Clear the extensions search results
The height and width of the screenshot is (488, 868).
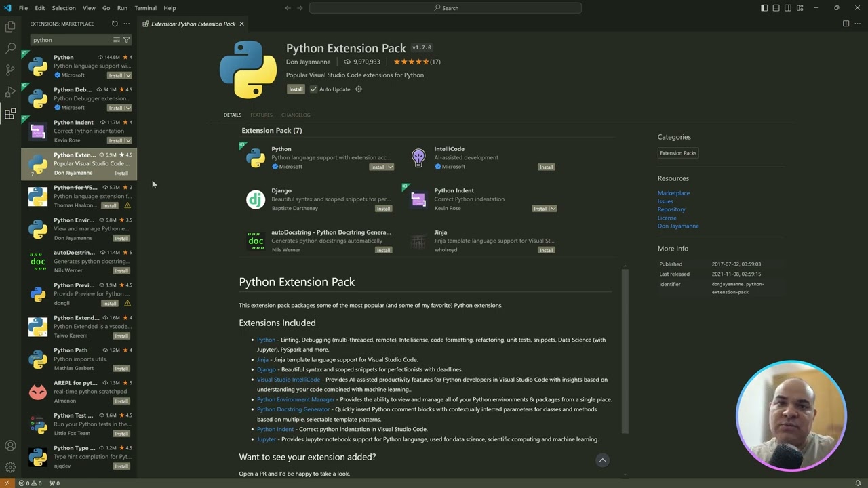pyautogui.click(x=117, y=40)
